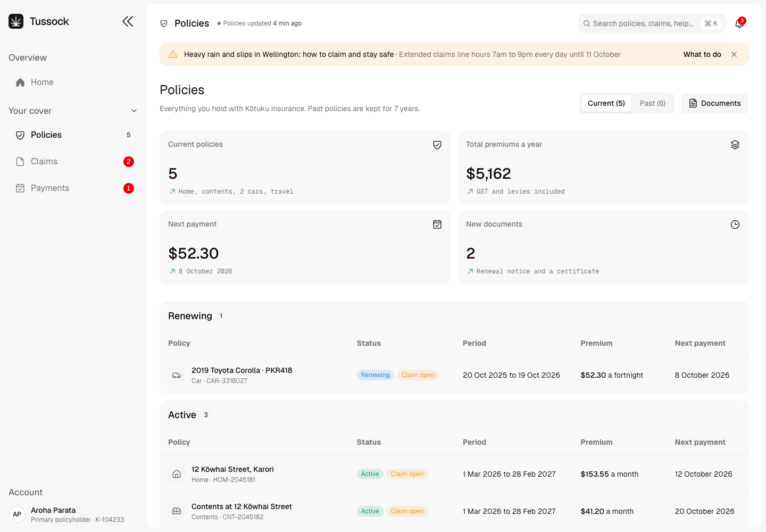766x532 pixels.
Task: Click layers icon on Total premiums card
Action: [x=735, y=145]
